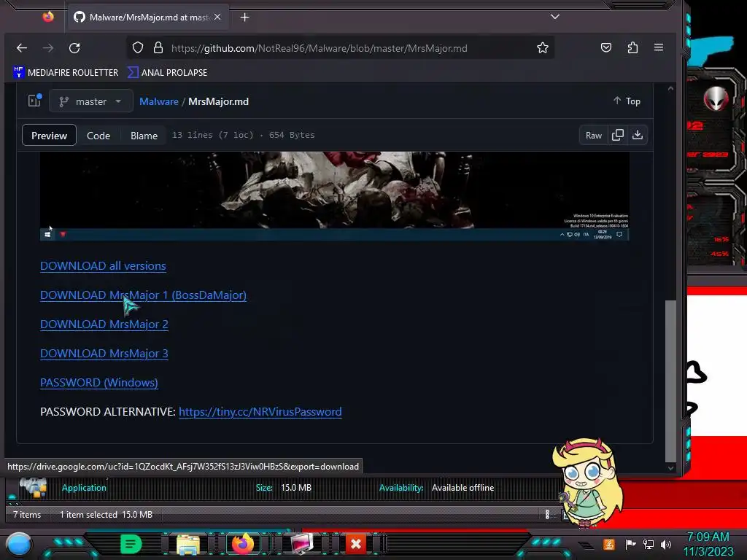Screen dimensions: 747x560
Task: Open a new browser tab
Action: coord(245,17)
